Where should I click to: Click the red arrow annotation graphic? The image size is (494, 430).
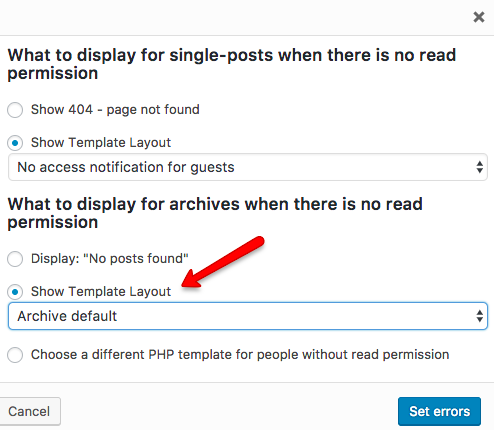[x=223, y=262]
